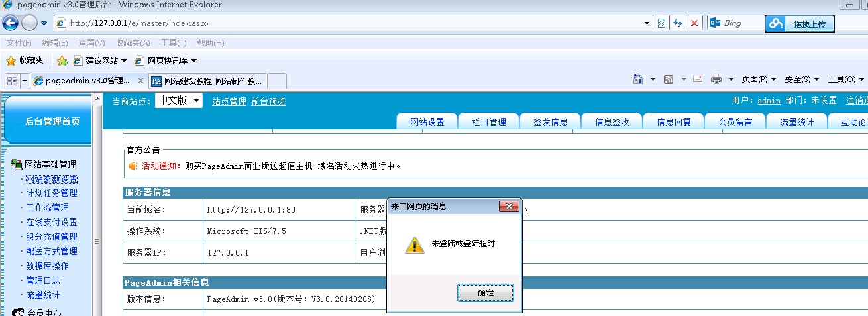Viewport: 868px width, 316px height.
Task: Open 管理日志 in the sidebar
Action: 42,281
